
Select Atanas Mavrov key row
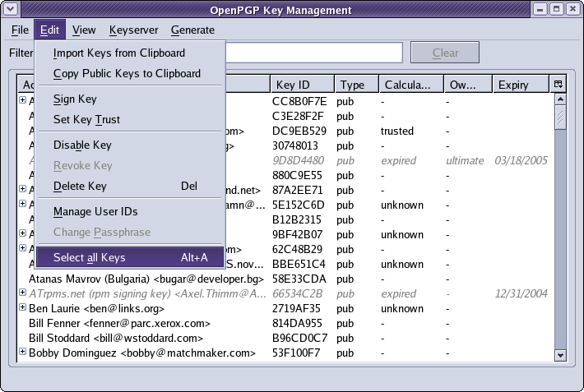tap(285, 279)
